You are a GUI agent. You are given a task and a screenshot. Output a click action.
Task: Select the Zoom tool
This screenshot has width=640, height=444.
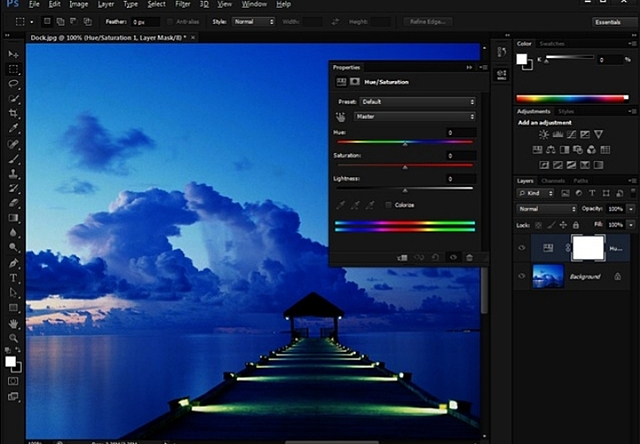[x=13, y=338]
